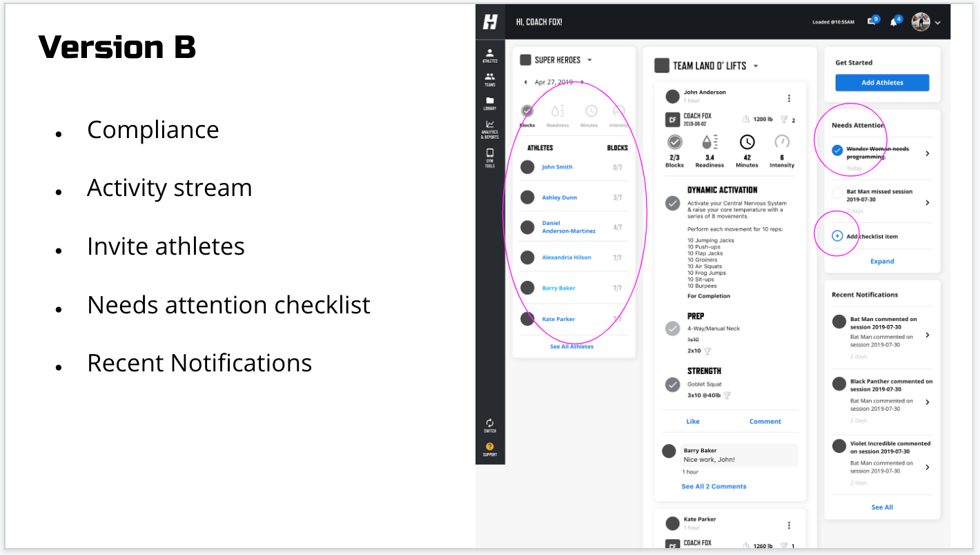This screenshot has width=980, height=555.
Task: Open Kate Parker post options menu
Action: [789, 526]
